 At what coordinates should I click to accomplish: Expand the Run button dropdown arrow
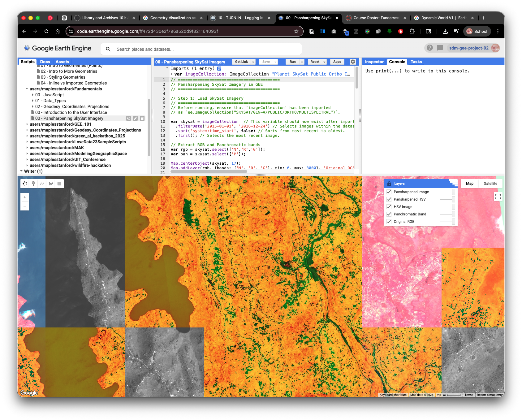(302, 62)
